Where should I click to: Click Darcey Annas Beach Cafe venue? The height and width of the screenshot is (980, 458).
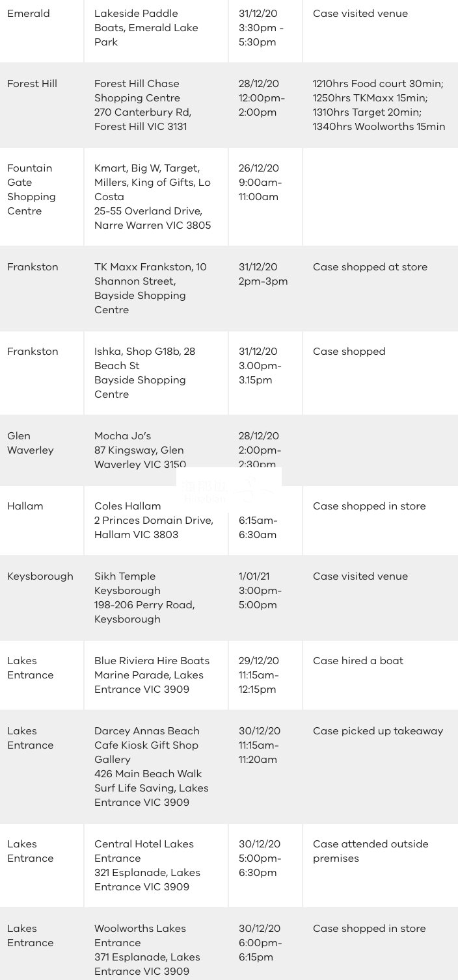pos(152,767)
